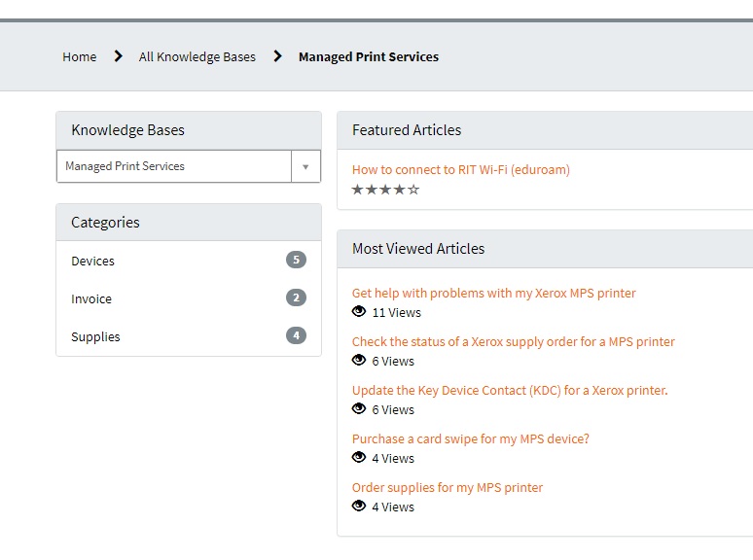Viewport: 753px width, 560px height.
Task: Click the Managed Print Services breadcrumb title
Action: pos(368,56)
